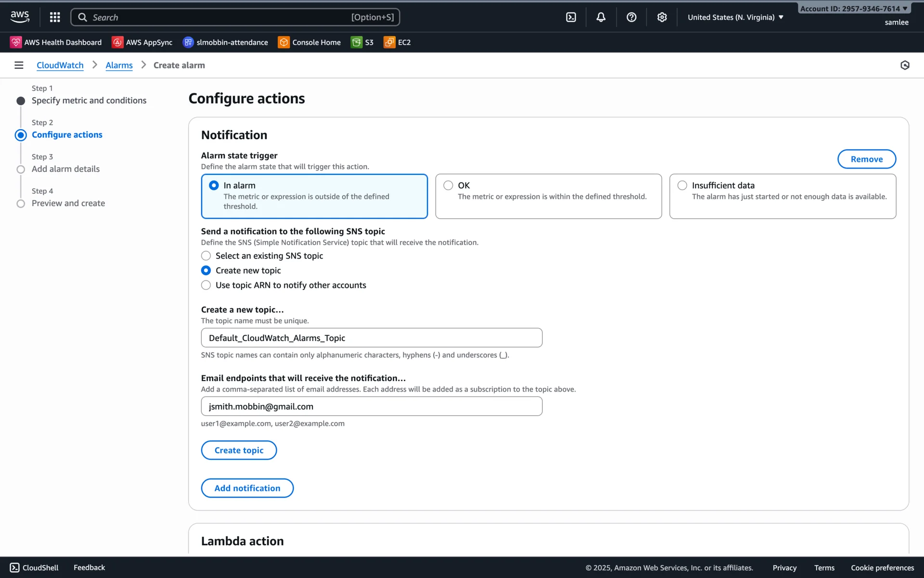Expand the United States (N. Virginia) region dropdown
This screenshot has width=924, height=578.
tap(735, 17)
